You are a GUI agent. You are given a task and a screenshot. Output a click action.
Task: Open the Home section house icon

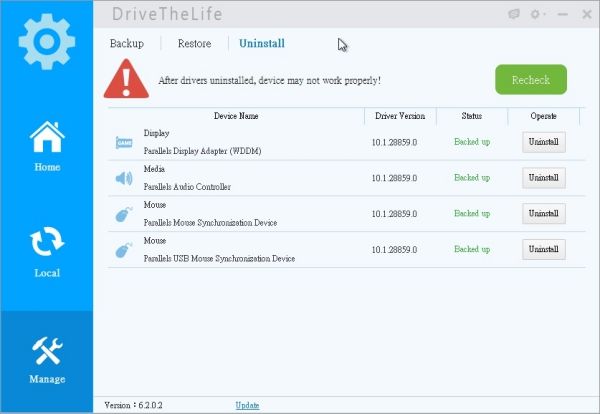coord(47,137)
